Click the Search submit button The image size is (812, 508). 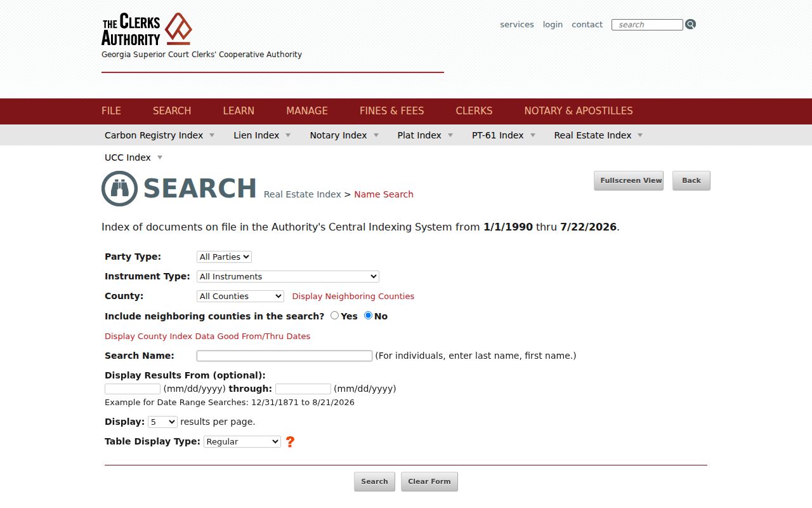click(x=374, y=481)
